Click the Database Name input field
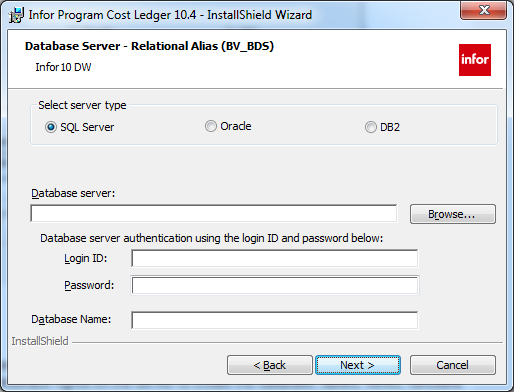This screenshot has height=392, width=514. [275, 320]
